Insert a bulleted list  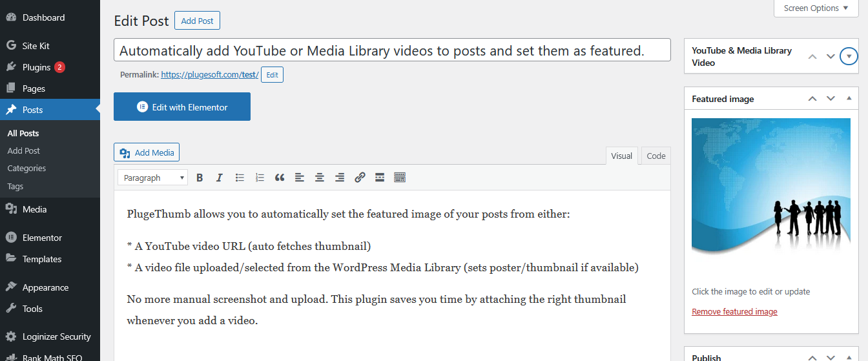240,178
